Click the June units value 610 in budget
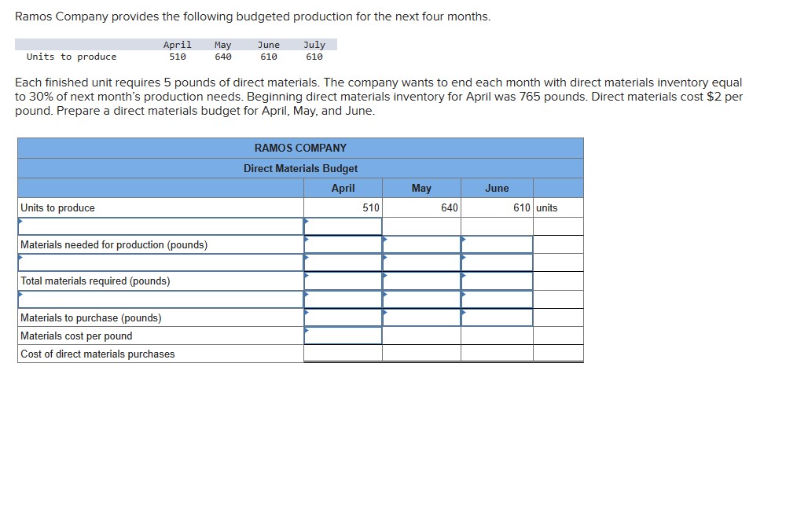The height and width of the screenshot is (532, 797). tap(521, 207)
